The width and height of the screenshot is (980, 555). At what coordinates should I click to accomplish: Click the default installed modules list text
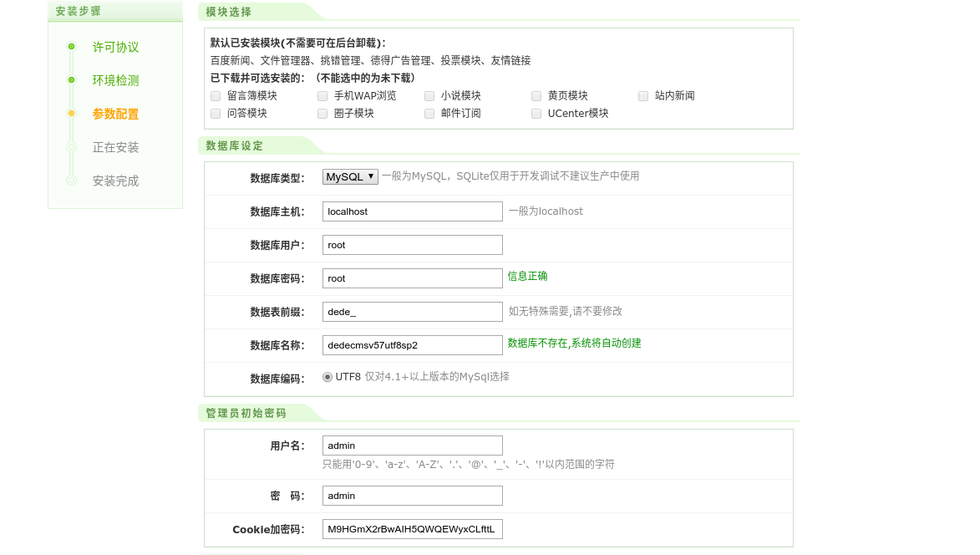pyautogui.click(x=371, y=61)
